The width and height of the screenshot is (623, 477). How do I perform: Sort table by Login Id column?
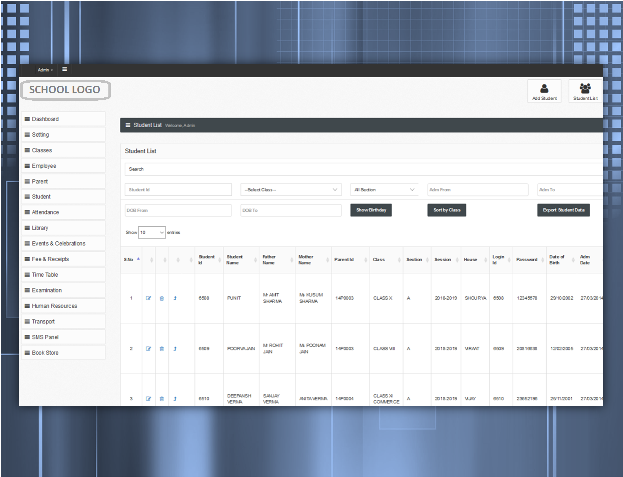click(x=501, y=260)
